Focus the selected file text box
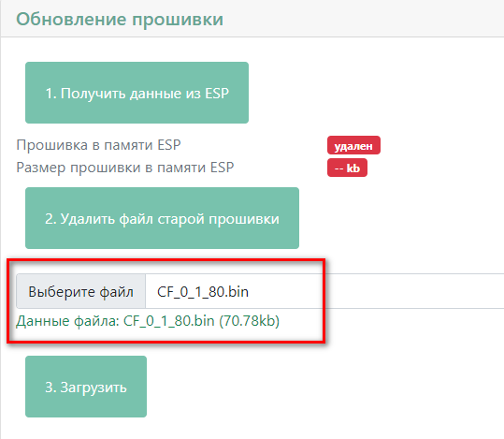The image size is (504, 439). [324, 291]
